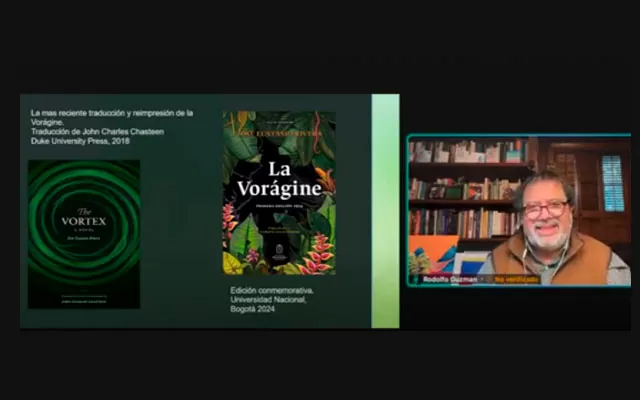Click the 'No verificado' orange badge
640x400 pixels.
click(516, 280)
